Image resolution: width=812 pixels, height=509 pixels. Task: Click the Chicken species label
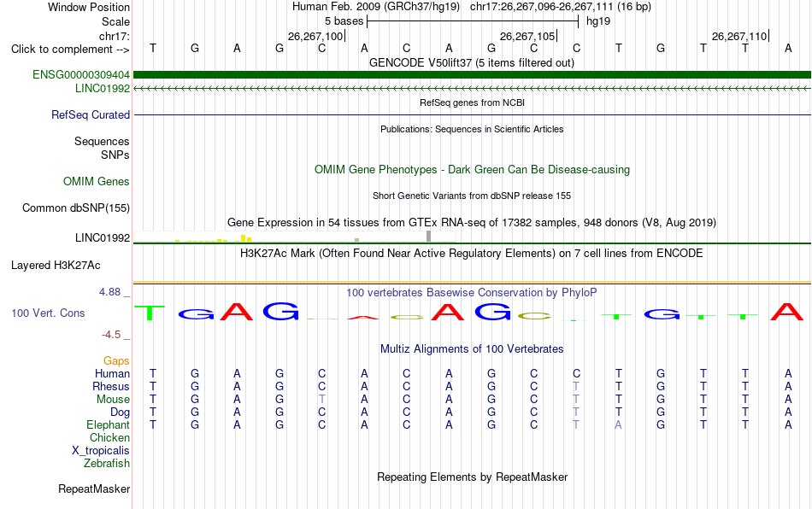[109, 437]
